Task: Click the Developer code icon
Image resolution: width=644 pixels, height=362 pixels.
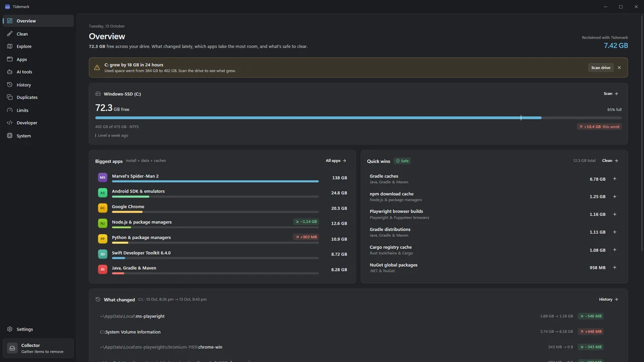Action: (x=10, y=123)
